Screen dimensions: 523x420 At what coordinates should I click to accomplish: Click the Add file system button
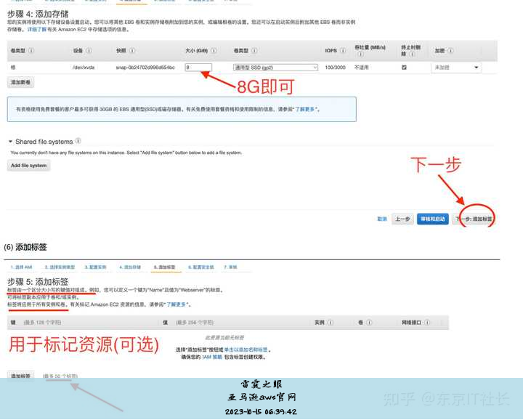coord(28,166)
